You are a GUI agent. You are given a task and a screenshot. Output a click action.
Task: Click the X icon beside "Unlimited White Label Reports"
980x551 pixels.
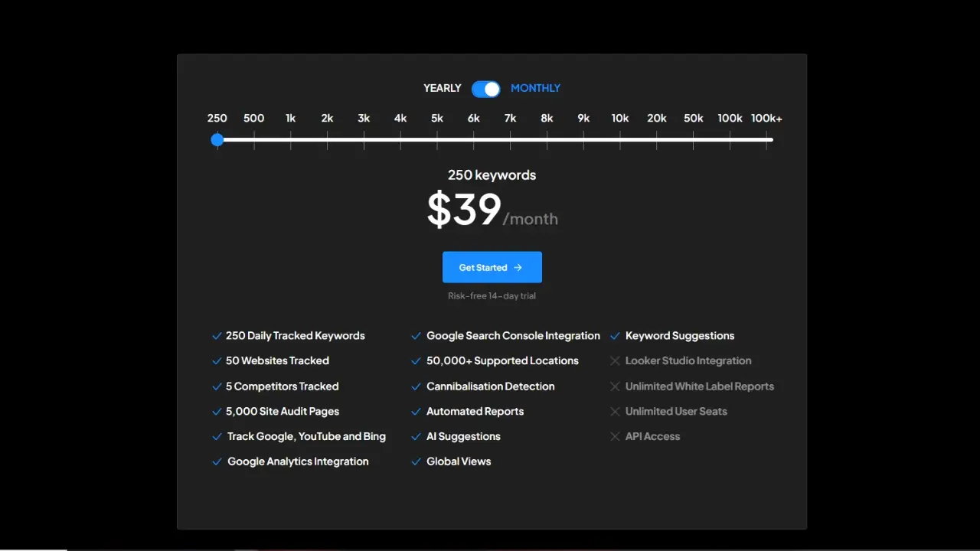pos(615,386)
